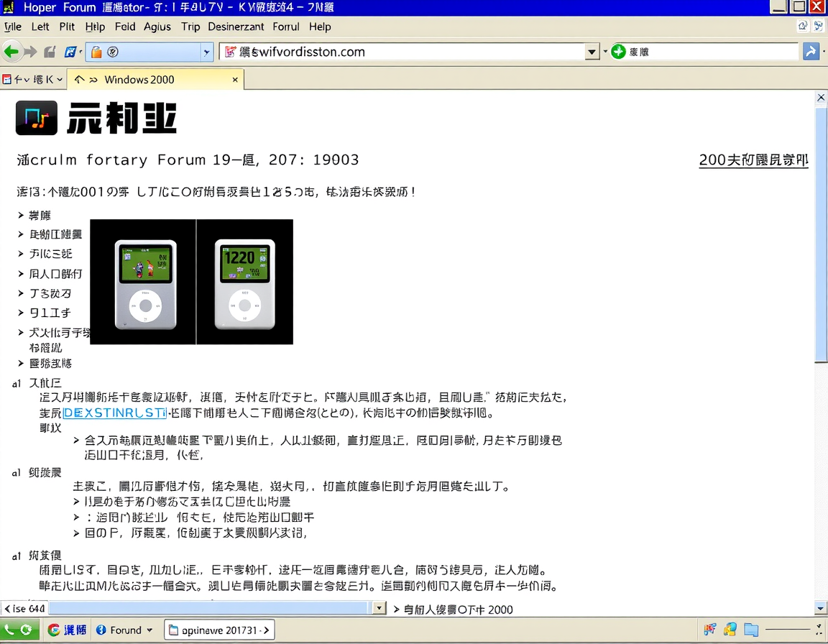Image resolution: width=828 pixels, height=644 pixels.
Task: Close the page panel with the X above scrollbar
Action: tap(821, 98)
